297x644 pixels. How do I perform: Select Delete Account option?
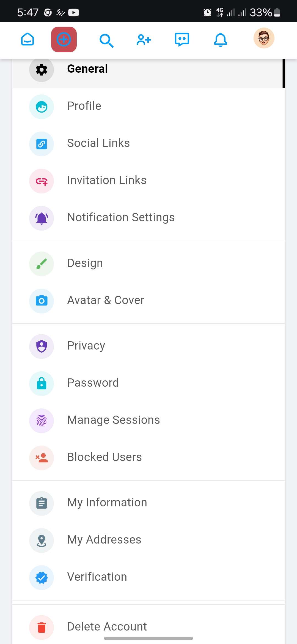(148, 627)
